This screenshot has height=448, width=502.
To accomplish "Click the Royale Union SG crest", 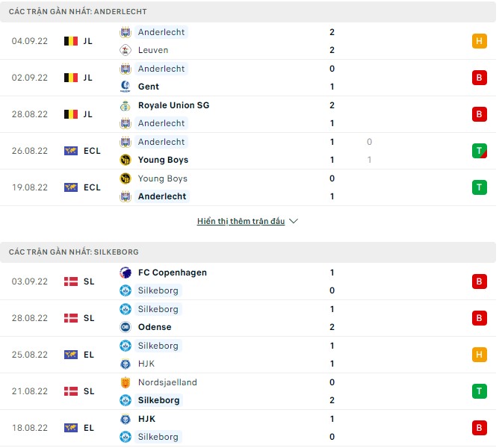I will coord(125,105).
